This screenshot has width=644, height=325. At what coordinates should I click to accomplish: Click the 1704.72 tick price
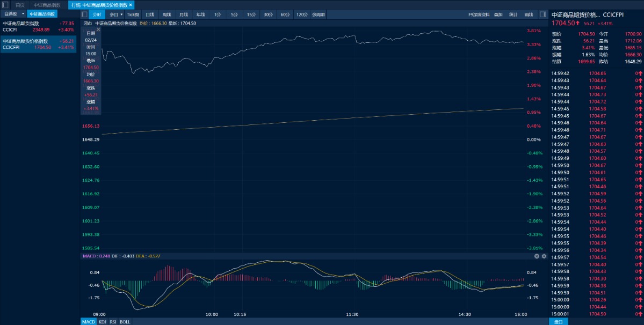tap(598, 102)
